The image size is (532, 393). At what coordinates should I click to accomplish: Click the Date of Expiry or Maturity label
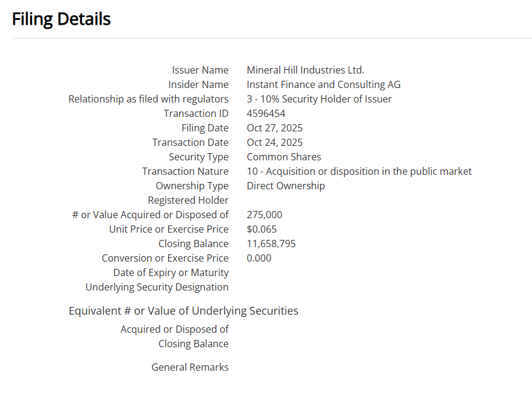[x=171, y=272]
